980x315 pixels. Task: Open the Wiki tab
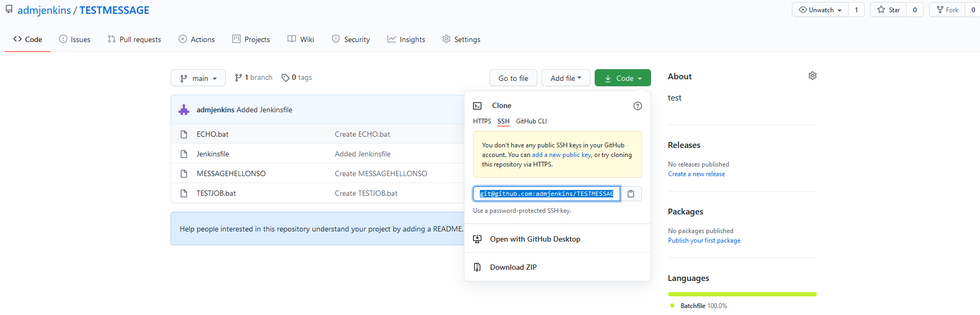click(301, 39)
